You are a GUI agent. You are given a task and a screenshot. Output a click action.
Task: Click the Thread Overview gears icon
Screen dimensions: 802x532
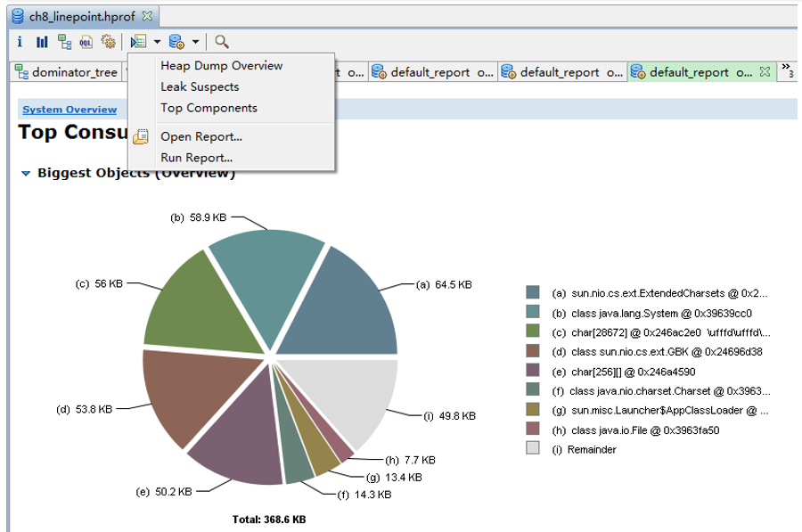point(108,42)
